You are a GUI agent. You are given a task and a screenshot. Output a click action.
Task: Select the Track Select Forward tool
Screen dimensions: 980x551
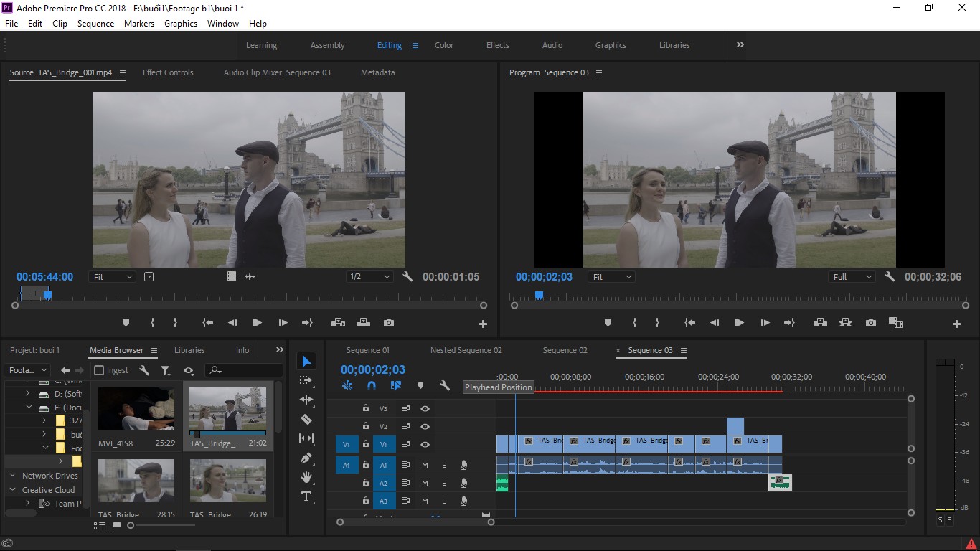point(306,380)
